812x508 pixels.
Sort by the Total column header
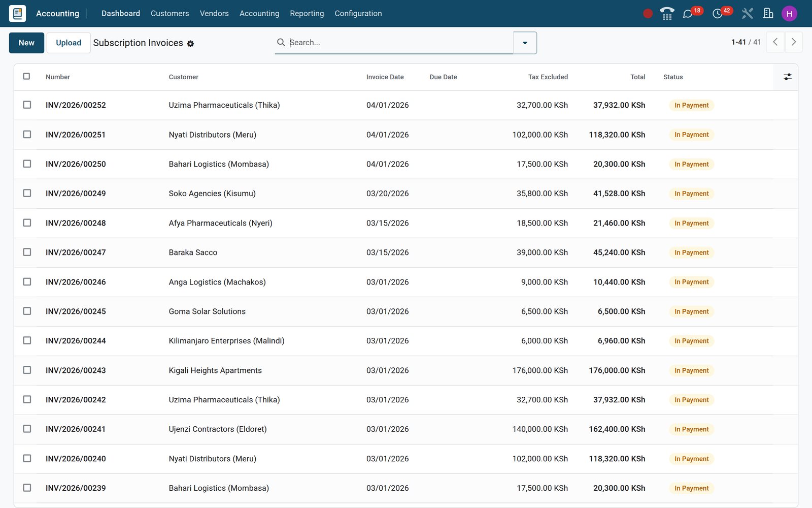click(637, 77)
